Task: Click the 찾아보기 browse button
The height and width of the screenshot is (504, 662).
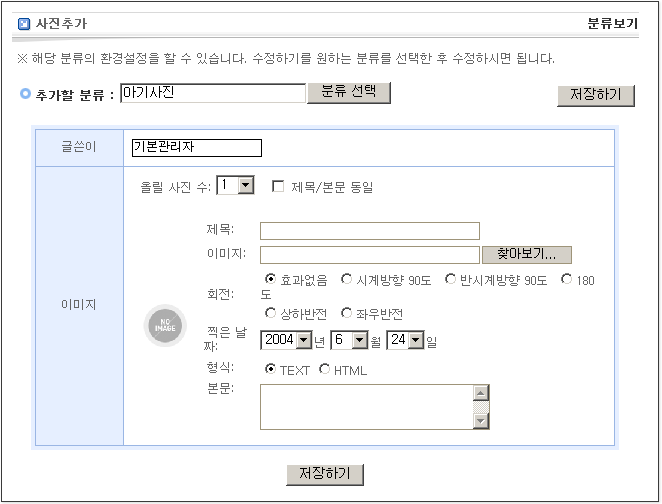Action: [x=526, y=254]
